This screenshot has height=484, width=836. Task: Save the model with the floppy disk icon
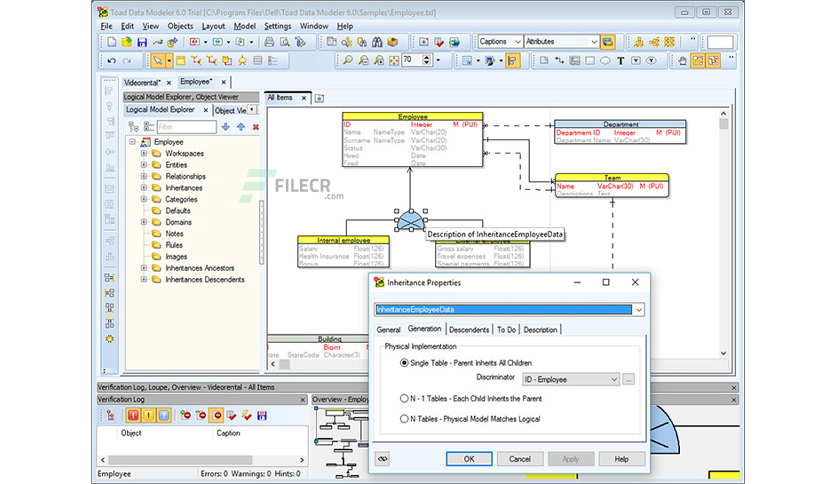142,42
